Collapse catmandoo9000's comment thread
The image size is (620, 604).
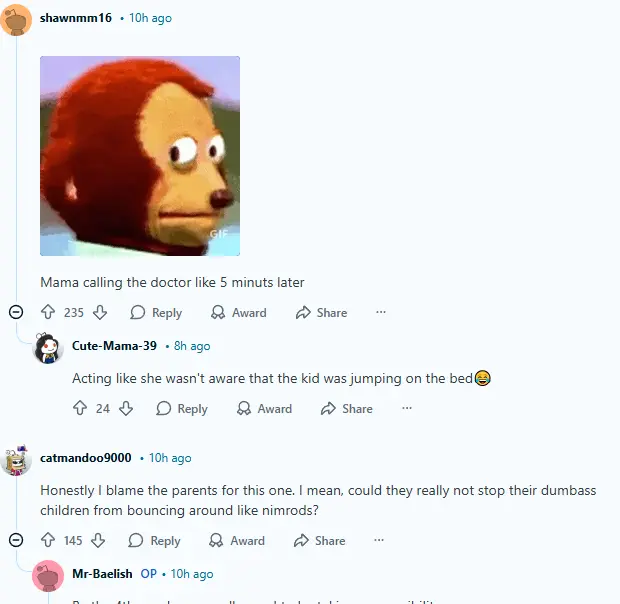point(16,540)
